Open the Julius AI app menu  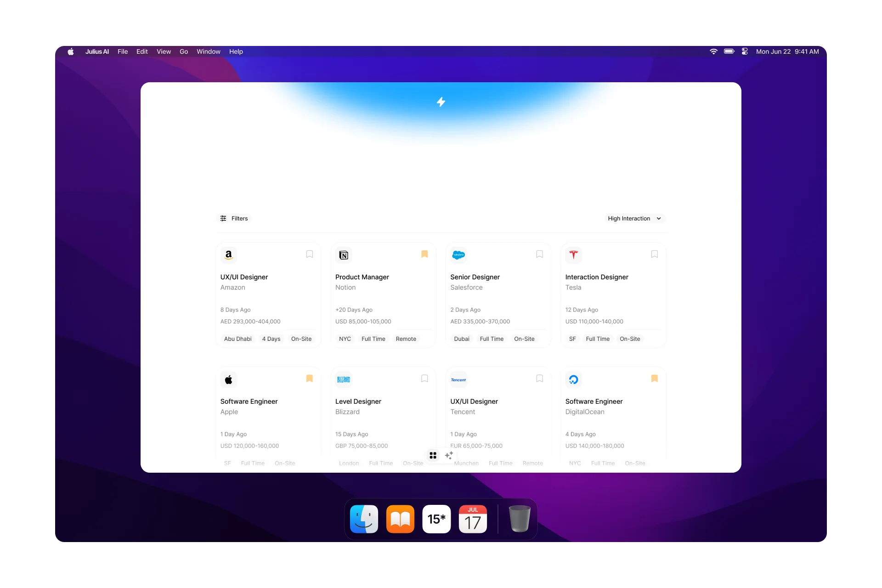pos(97,51)
